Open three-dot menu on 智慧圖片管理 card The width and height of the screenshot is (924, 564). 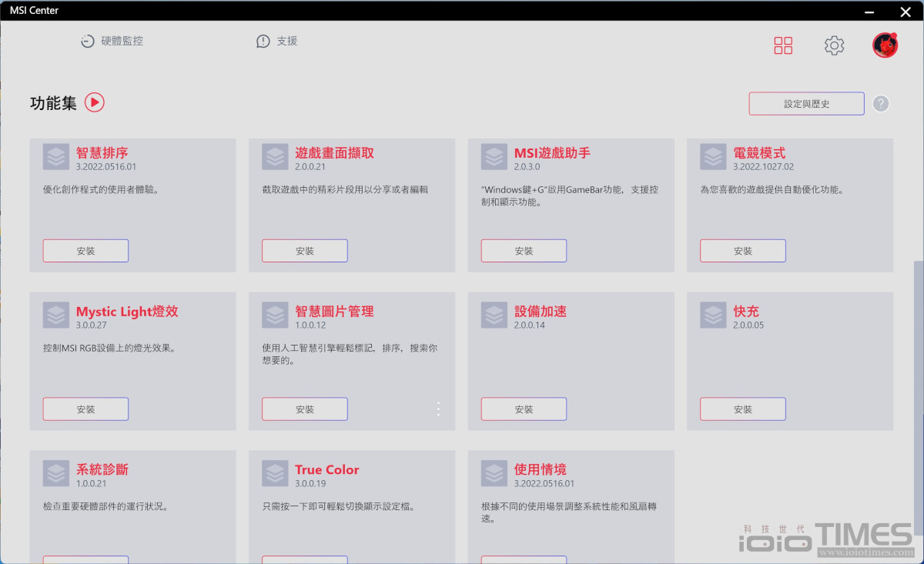tap(438, 409)
